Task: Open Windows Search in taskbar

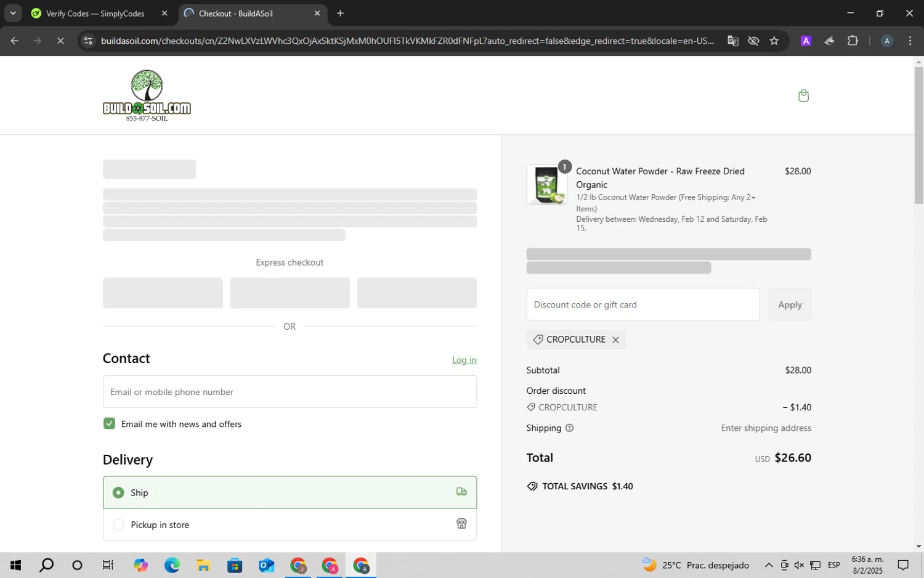Action: (46, 565)
